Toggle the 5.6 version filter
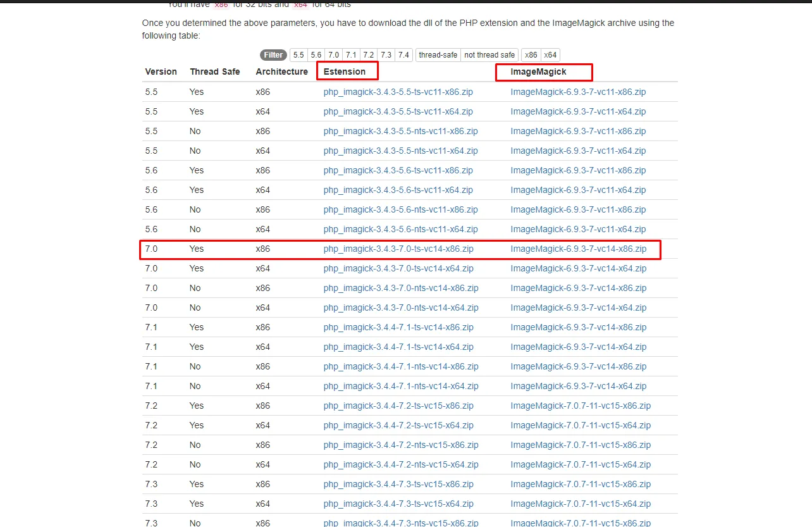Viewport: 812px width, 527px height. coord(316,55)
